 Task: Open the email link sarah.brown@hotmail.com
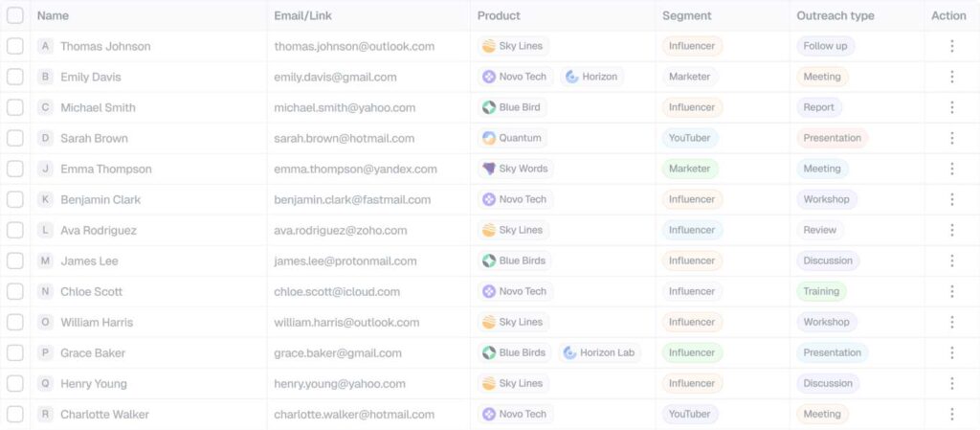click(x=344, y=138)
